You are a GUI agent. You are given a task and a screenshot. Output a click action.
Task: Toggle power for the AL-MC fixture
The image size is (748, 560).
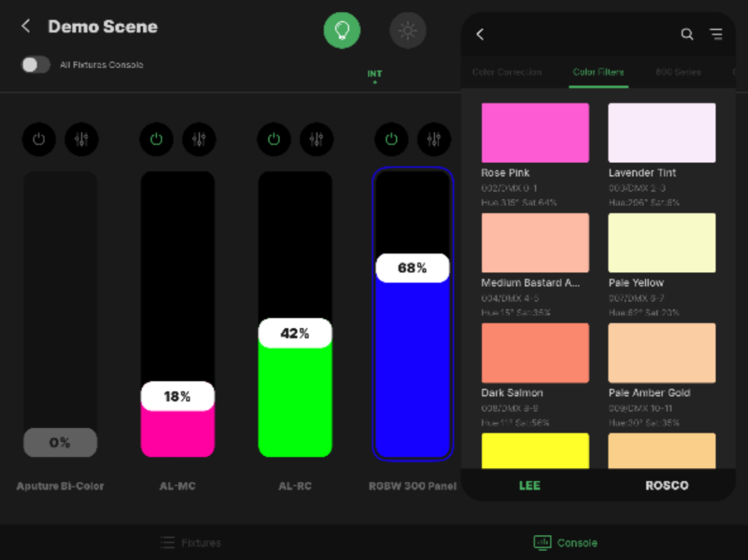pyautogui.click(x=156, y=140)
